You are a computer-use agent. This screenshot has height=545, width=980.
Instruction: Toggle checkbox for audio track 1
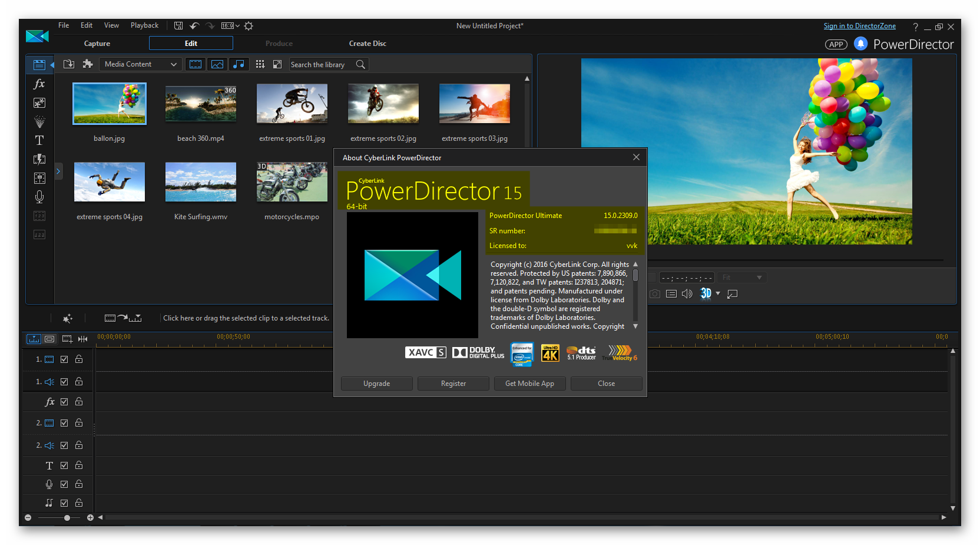pos(64,382)
